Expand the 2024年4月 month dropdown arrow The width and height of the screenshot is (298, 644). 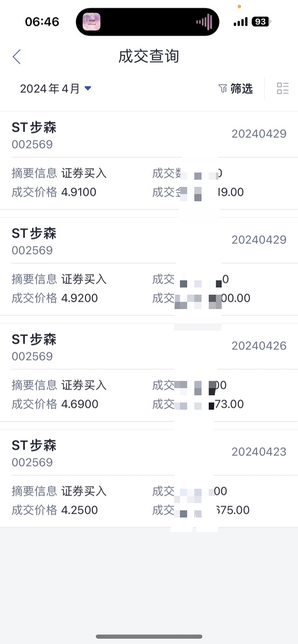[87, 88]
